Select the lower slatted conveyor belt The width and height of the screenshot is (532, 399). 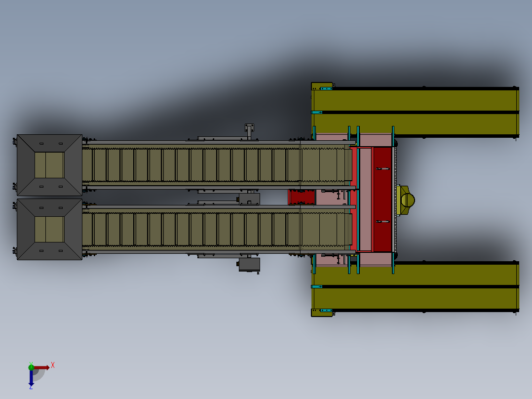[217, 229]
